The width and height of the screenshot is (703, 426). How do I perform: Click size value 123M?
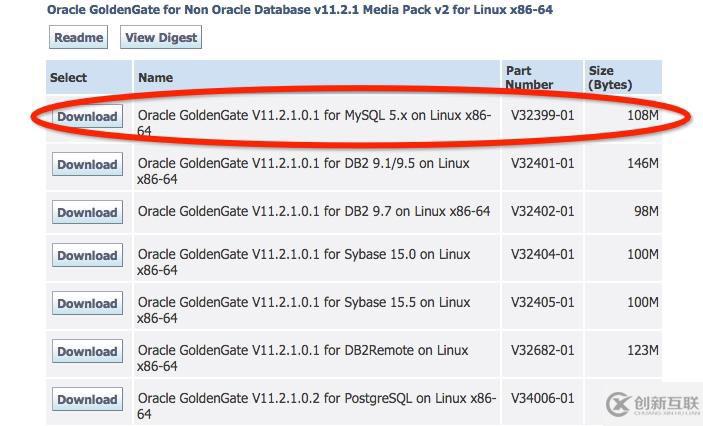(643, 350)
